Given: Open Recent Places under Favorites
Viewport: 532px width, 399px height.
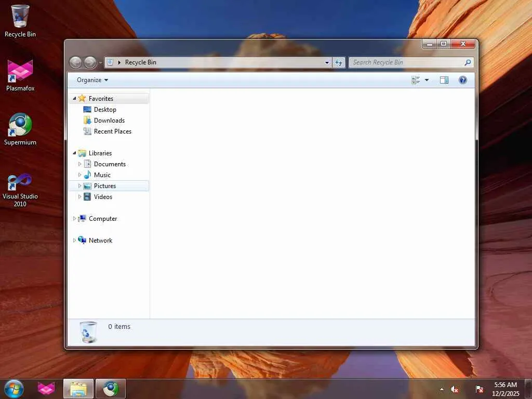Looking at the screenshot, I should 113,131.
